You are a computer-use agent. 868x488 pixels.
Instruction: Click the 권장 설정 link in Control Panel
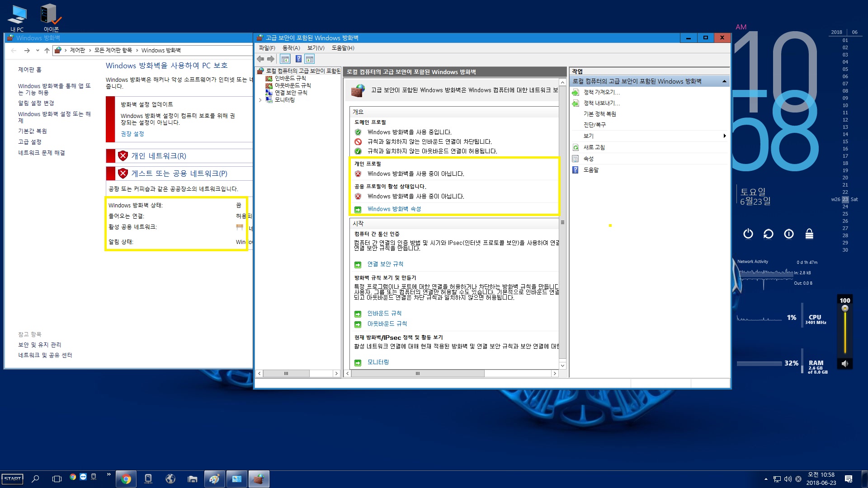(132, 134)
